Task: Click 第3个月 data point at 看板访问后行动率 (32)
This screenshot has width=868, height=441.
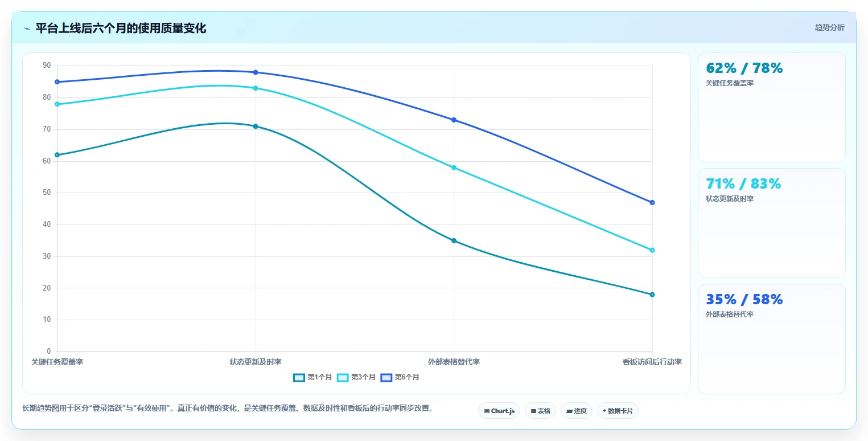Action: pyautogui.click(x=652, y=250)
